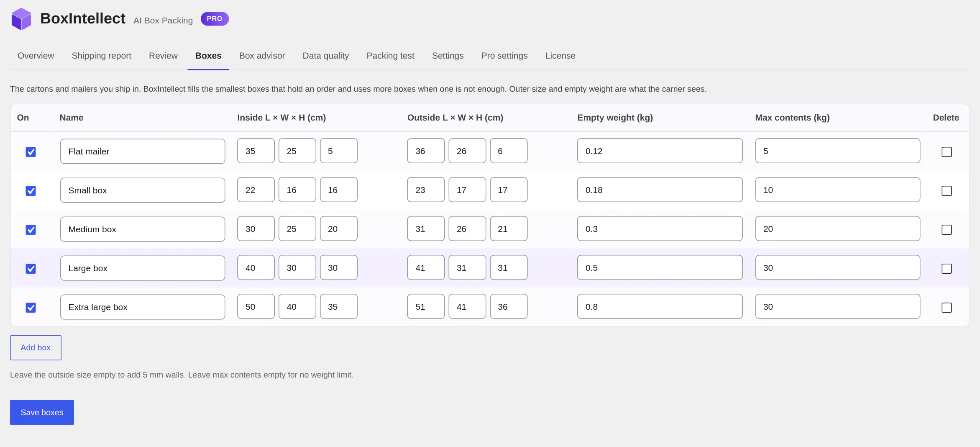Turn off the Large box row

(31, 268)
